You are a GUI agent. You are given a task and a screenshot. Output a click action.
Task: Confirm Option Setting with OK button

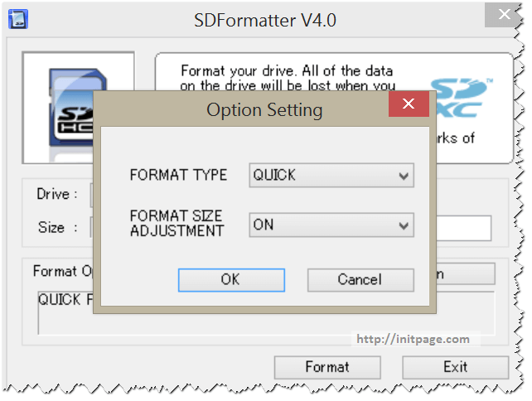[231, 280]
